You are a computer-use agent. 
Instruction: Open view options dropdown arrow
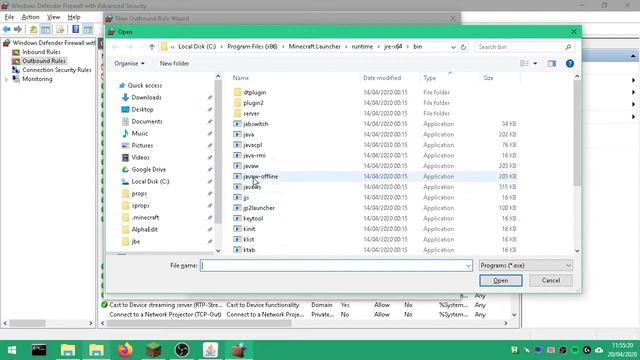point(535,64)
